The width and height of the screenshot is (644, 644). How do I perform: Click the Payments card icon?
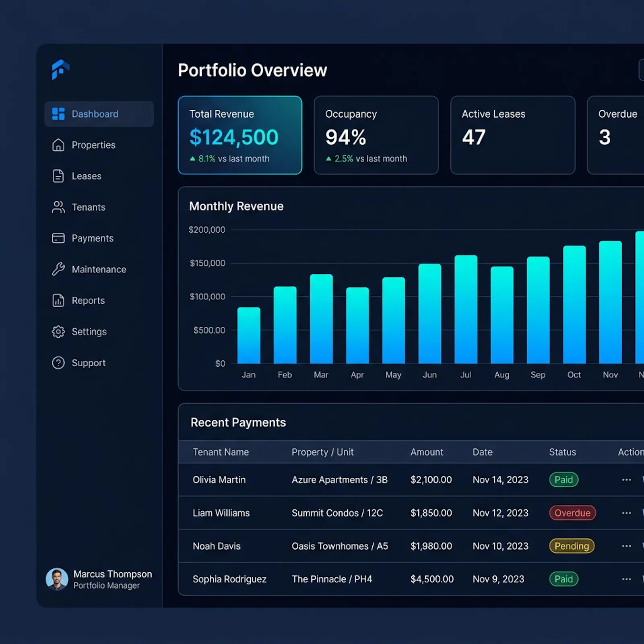point(58,238)
